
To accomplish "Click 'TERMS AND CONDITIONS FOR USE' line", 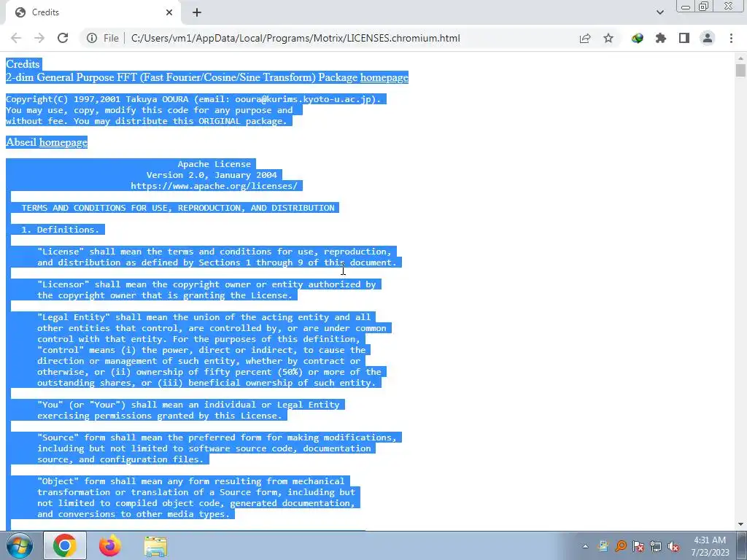I will click(x=178, y=208).
